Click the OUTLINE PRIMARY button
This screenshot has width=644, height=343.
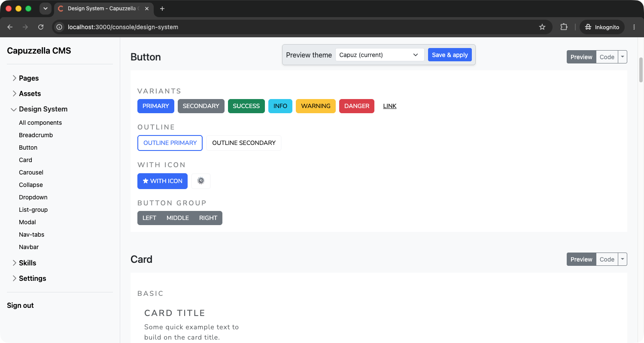click(x=170, y=143)
